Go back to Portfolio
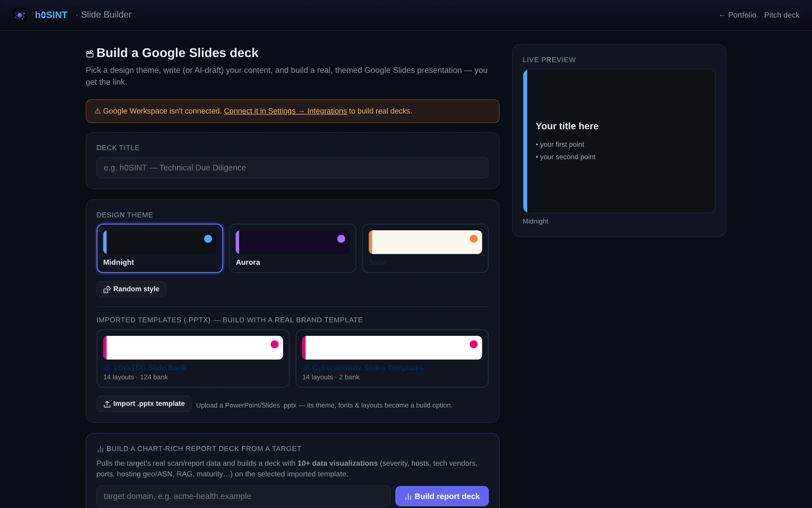Viewport: 812px width, 508px height. (737, 15)
